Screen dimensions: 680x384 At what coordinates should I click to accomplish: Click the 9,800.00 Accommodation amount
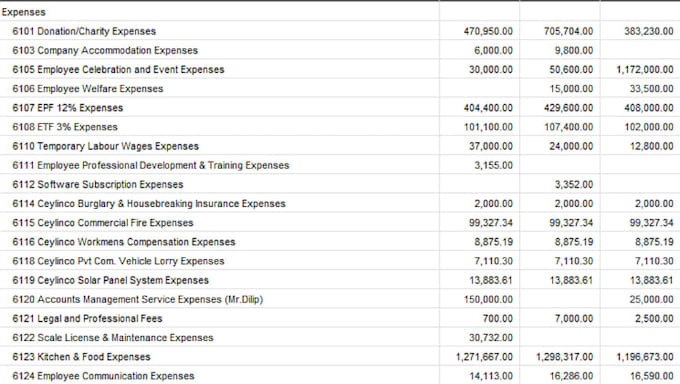[x=574, y=50]
